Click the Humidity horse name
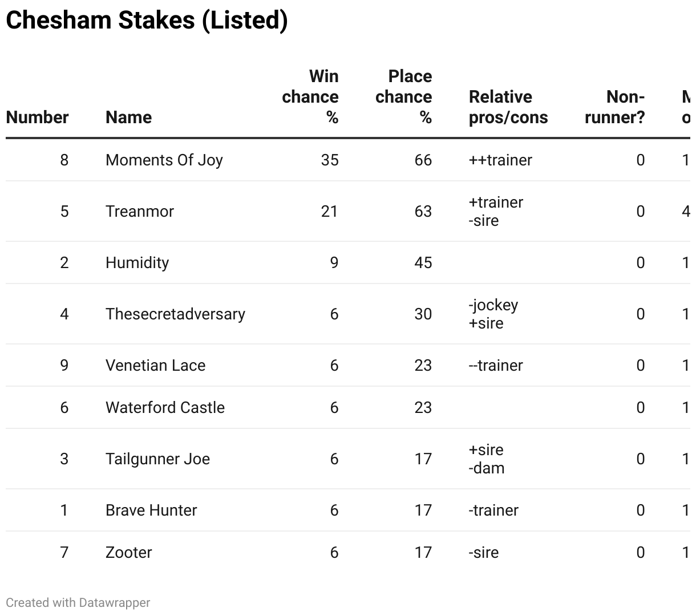 pos(137,263)
